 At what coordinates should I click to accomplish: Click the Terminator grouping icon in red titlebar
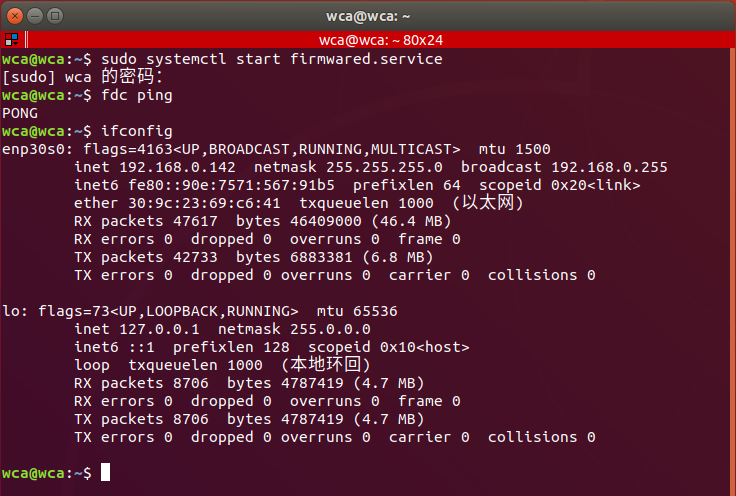tap(11, 40)
